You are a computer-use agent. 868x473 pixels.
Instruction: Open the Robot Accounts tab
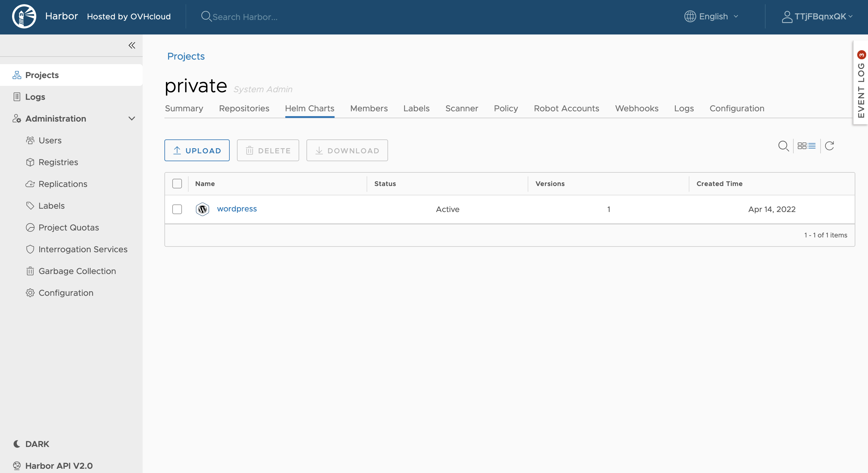pos(566,109)
